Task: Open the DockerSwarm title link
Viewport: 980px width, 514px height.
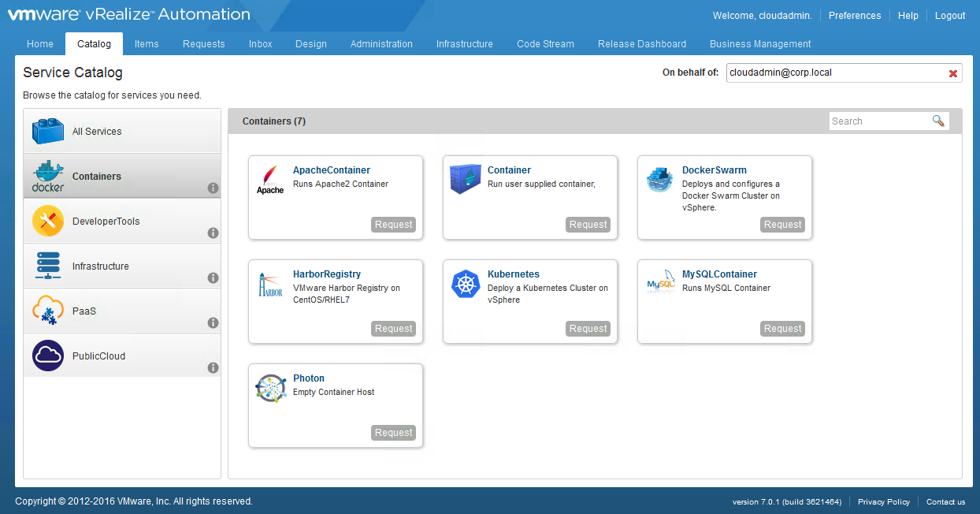Action: tap(715, 170)
